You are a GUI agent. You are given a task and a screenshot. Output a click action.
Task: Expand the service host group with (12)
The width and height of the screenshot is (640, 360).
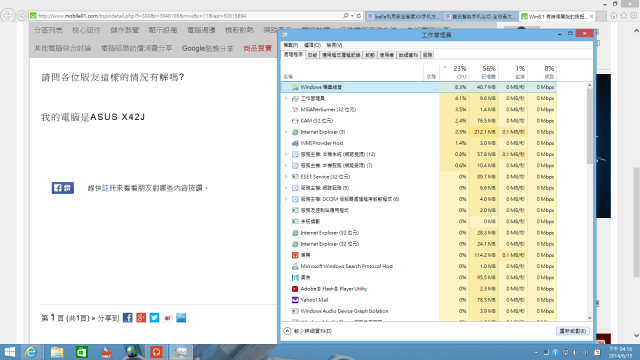286,154
